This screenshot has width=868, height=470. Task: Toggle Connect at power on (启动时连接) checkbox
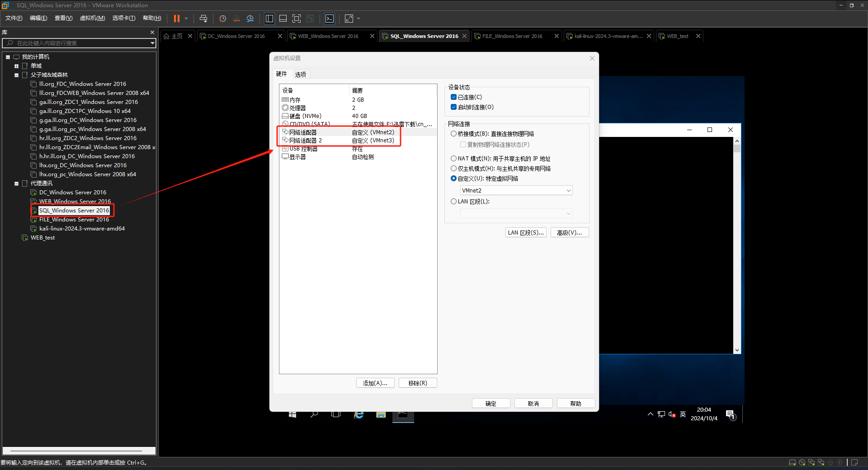[x=453, y=107]
